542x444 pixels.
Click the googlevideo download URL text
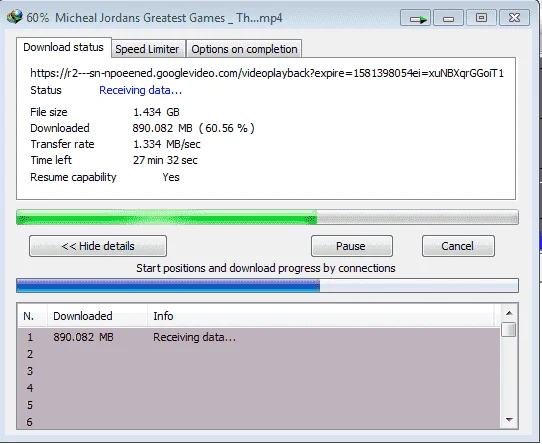point(267,73)
